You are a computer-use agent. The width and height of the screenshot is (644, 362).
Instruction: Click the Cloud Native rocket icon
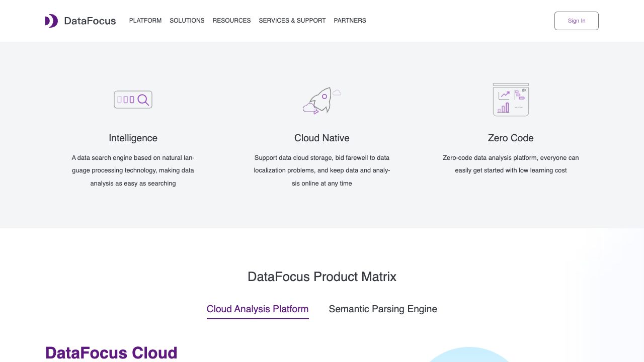click(x=322, y=100)
